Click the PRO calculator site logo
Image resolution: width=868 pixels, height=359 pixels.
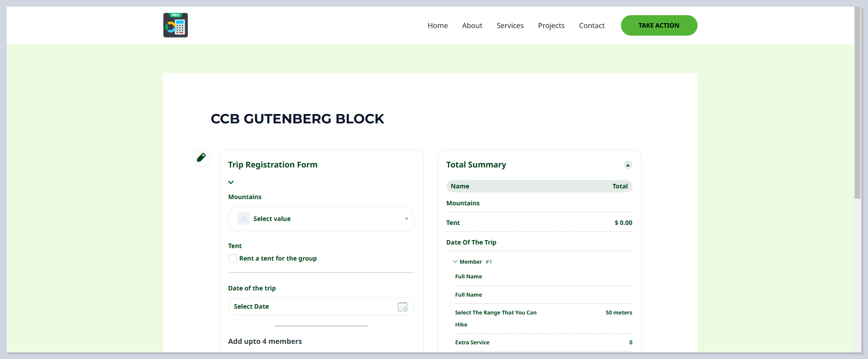click(x=175, y=25)
